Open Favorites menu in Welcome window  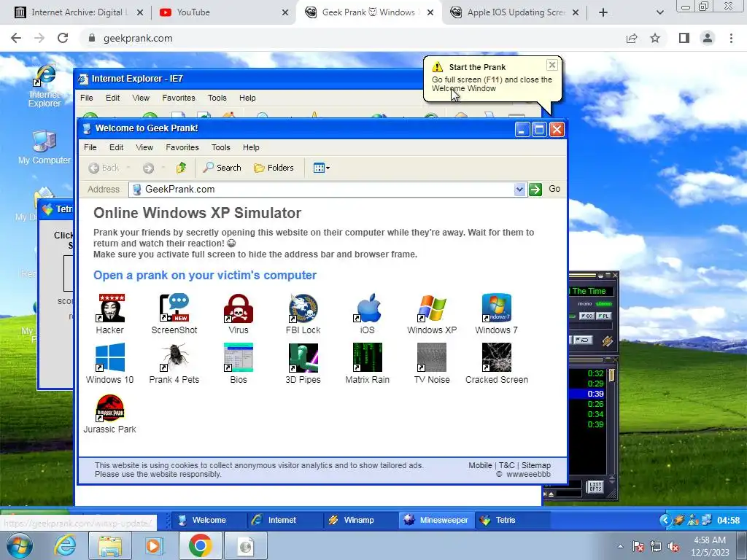182,147
